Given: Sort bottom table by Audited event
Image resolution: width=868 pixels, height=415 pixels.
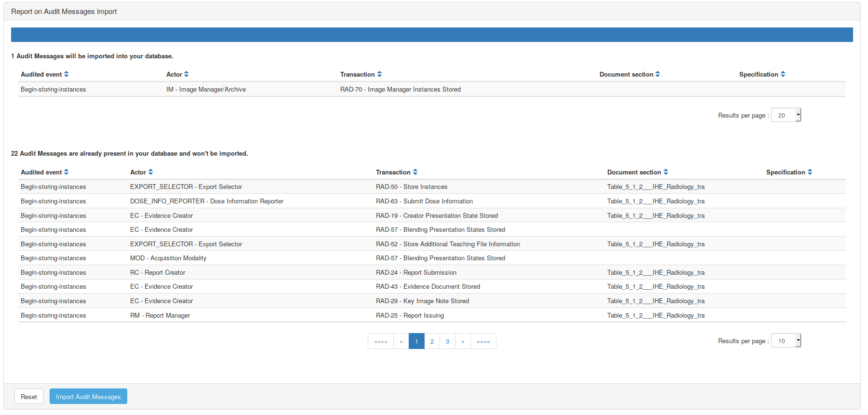Looking at the screenshot, I should tap(67, 172).
